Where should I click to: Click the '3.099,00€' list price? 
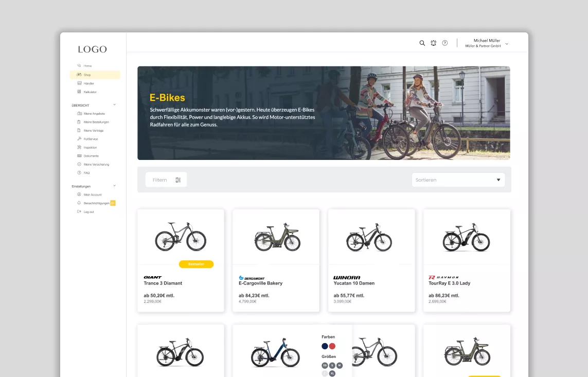point(343,302)
